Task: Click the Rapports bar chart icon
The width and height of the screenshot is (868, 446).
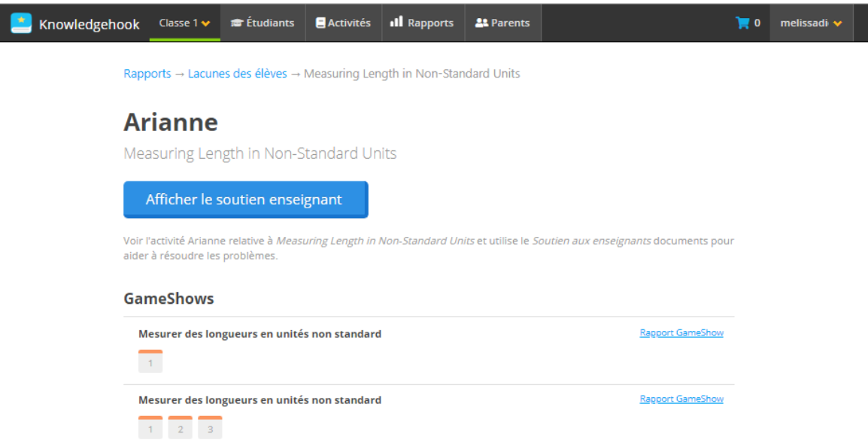Action: coord(396,22)
